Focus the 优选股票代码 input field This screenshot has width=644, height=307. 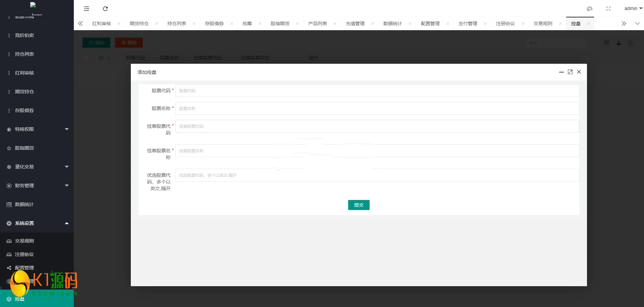click(377, 175)
